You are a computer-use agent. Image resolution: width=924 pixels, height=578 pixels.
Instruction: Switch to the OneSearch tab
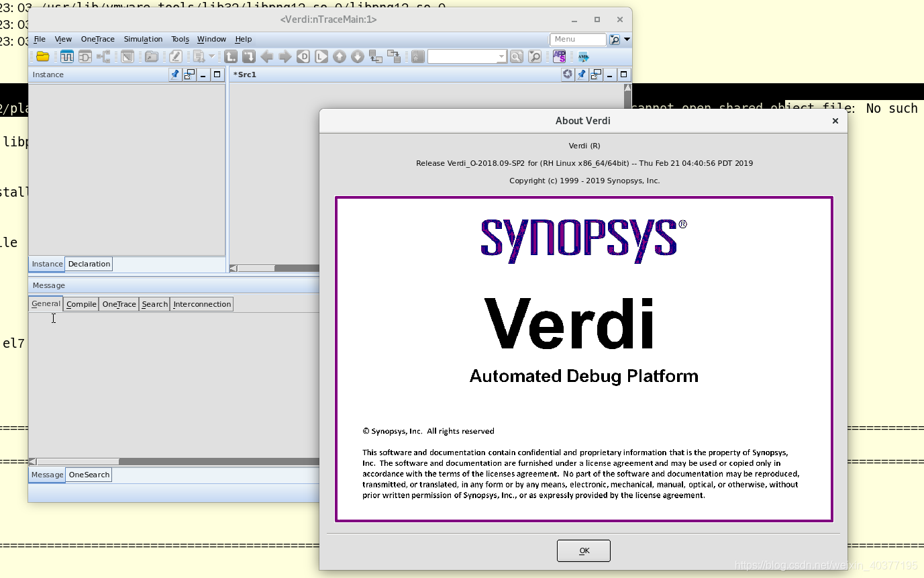click(89, 475)
